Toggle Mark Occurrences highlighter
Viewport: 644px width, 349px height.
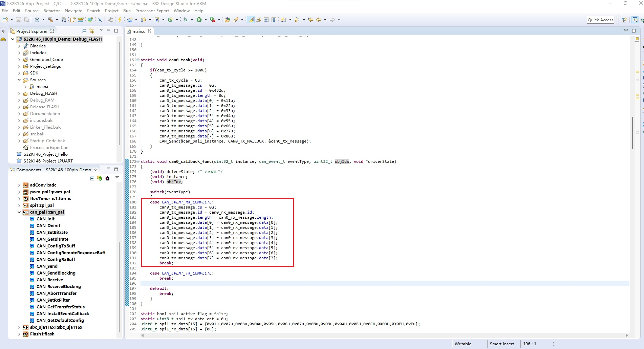pyautogui.click(x=251, y=20)
